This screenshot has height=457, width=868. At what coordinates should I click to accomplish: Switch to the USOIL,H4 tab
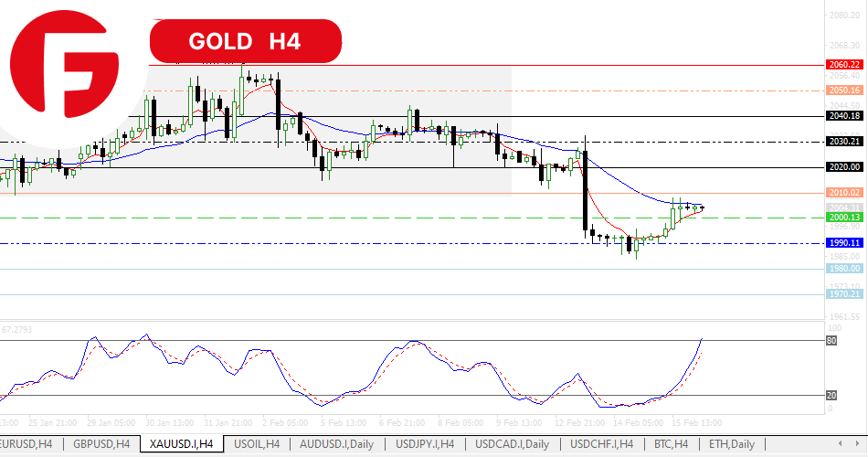259,444
